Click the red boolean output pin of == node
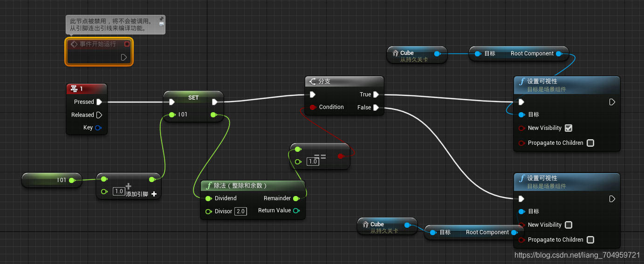The image size is (644, 264). click(340, 156)
